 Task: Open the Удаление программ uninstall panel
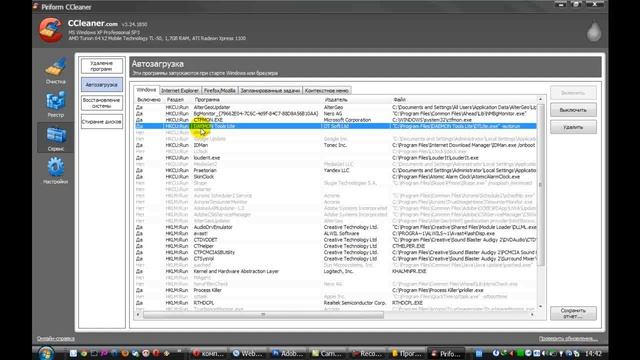point(102,66)
